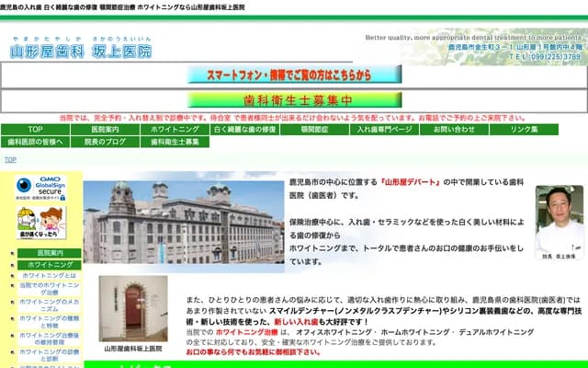Image resolution: width=588 pixels, height=368 pixels.
Task: Open the 歯科衛生士募集中 recruitment banner
Action: 294,100
